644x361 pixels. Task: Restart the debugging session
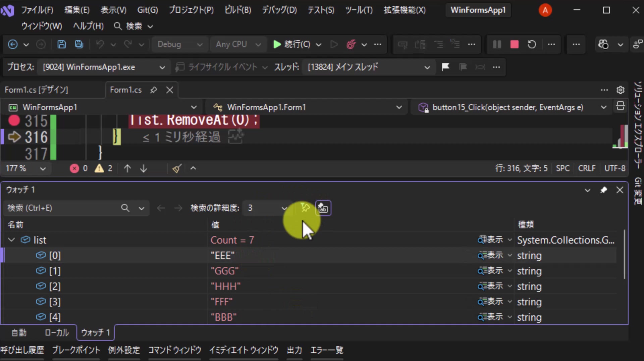(532, 44)
